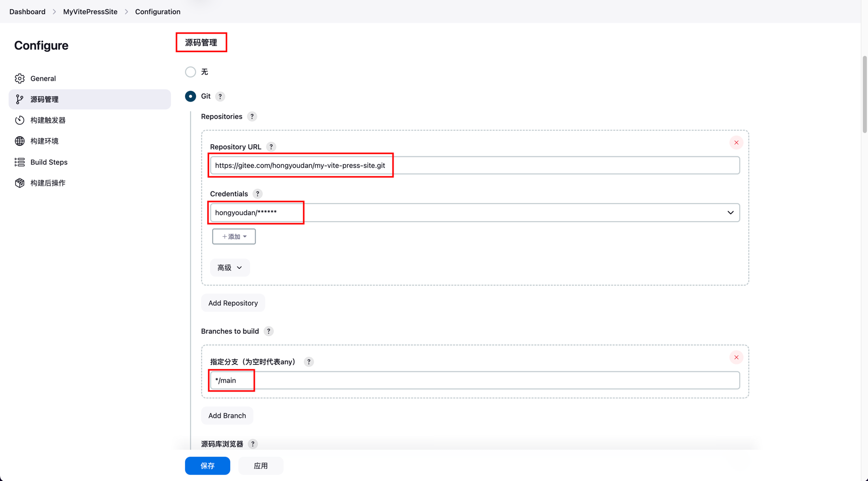Click the 保存 save button
Viewport: 868px width, 481px height.
coord(207,466)
